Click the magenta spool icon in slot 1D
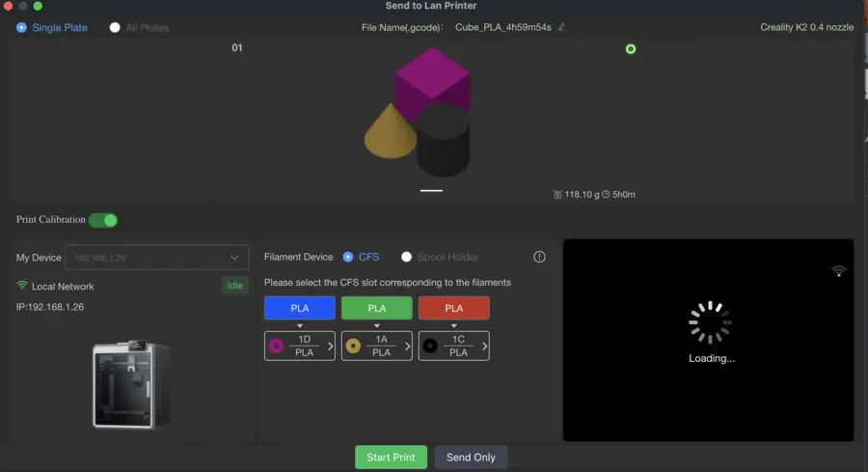 pyautogui.click(x=276, y=347)
